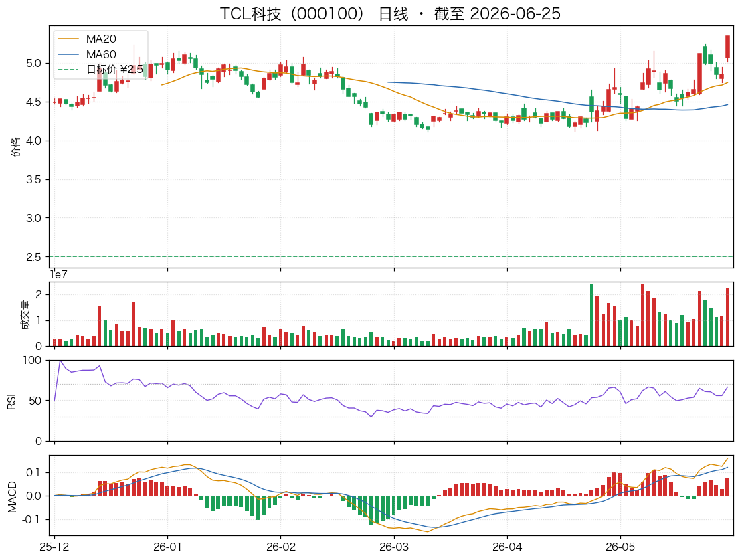Click the 成交量 axis label

25,314
